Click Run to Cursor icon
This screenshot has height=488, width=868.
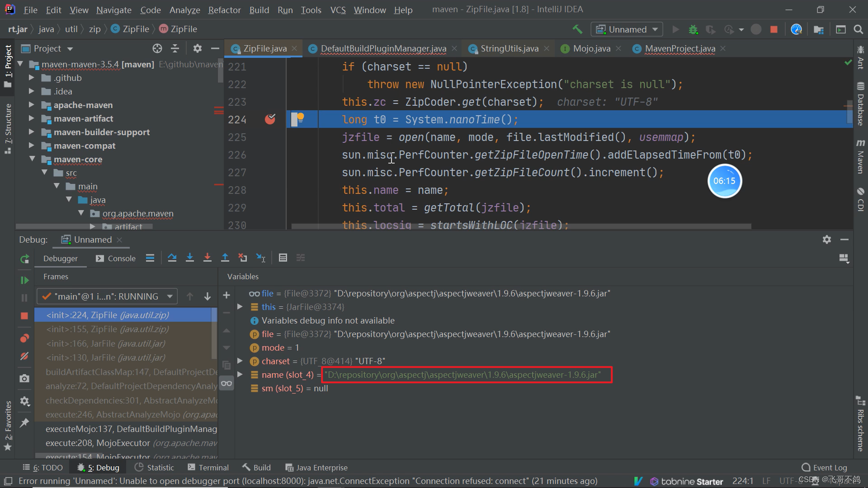pos(261,258)
